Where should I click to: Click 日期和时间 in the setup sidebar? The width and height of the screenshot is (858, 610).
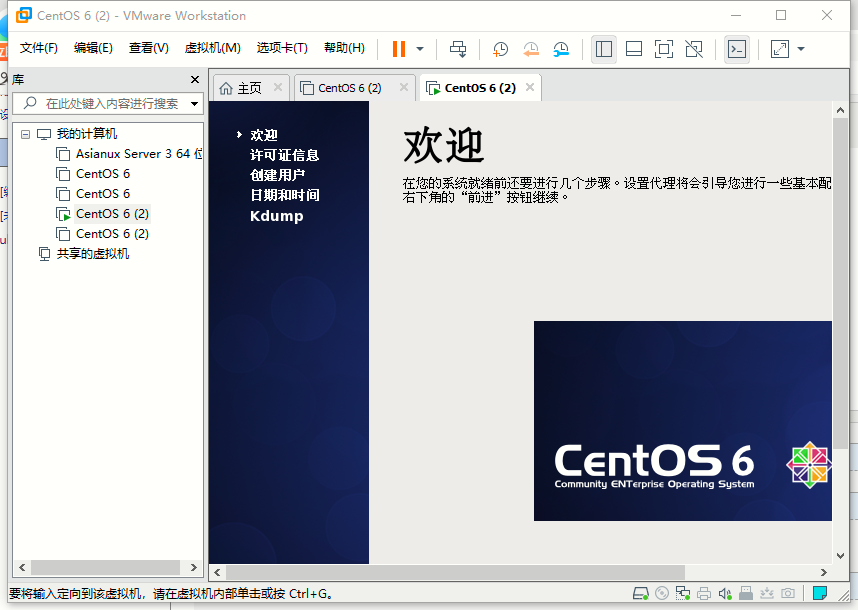(x=285, y=195)
